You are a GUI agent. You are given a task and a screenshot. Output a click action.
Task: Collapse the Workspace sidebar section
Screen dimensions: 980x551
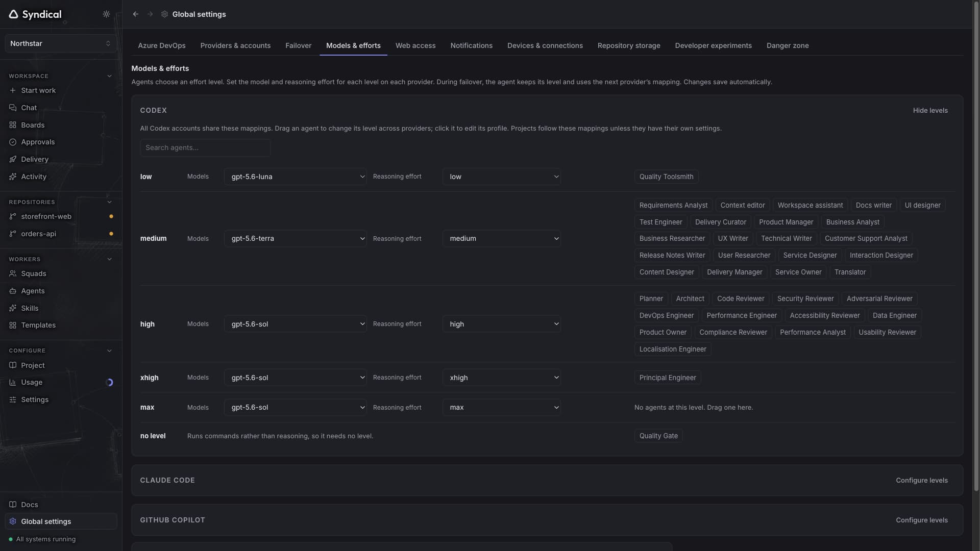point(109,76)
